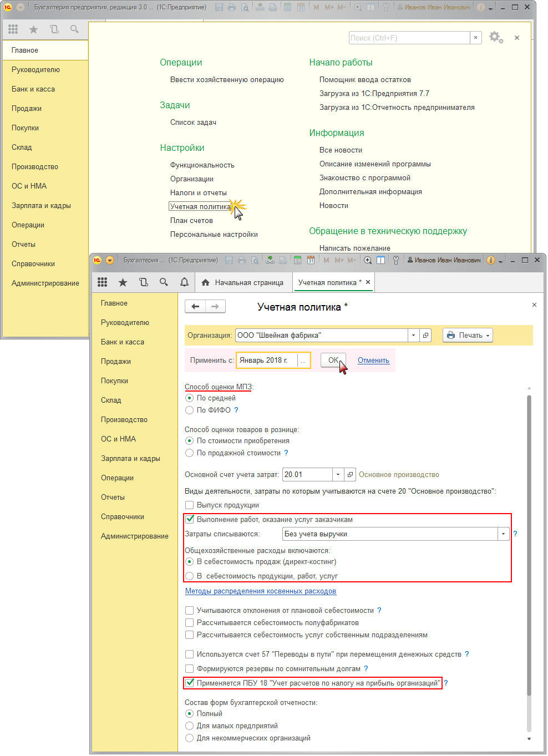Open history icon in front window toolbar
Screen dimensions: 548x756
click(x=143, y=282)
